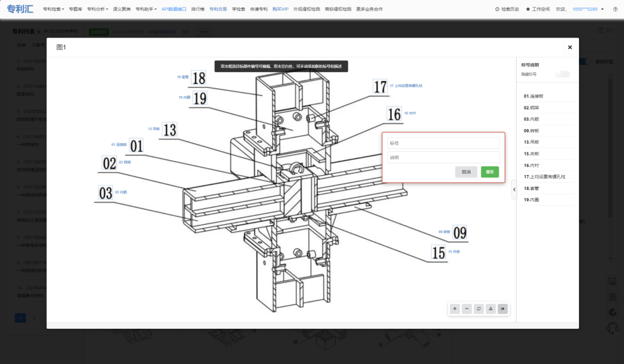624x364 pixels.
Task: Open 检索历史 search history
Action: [x=507, y=9]
